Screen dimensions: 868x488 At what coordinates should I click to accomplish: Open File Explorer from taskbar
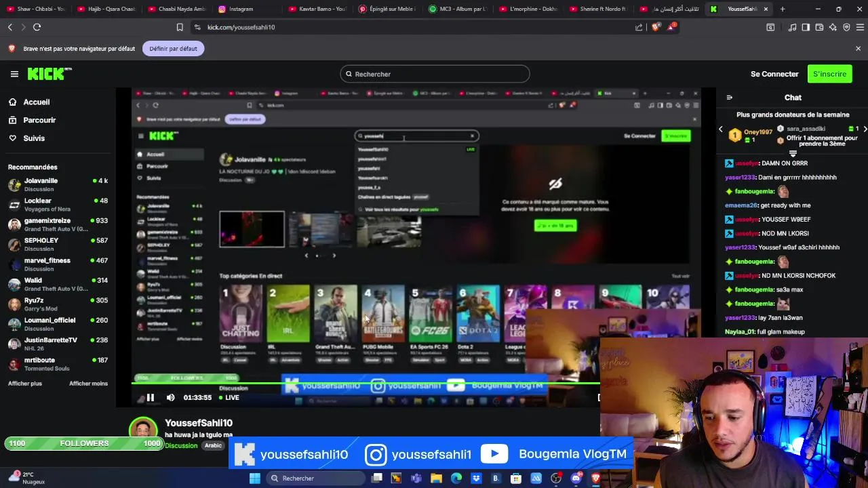[436, 479]
